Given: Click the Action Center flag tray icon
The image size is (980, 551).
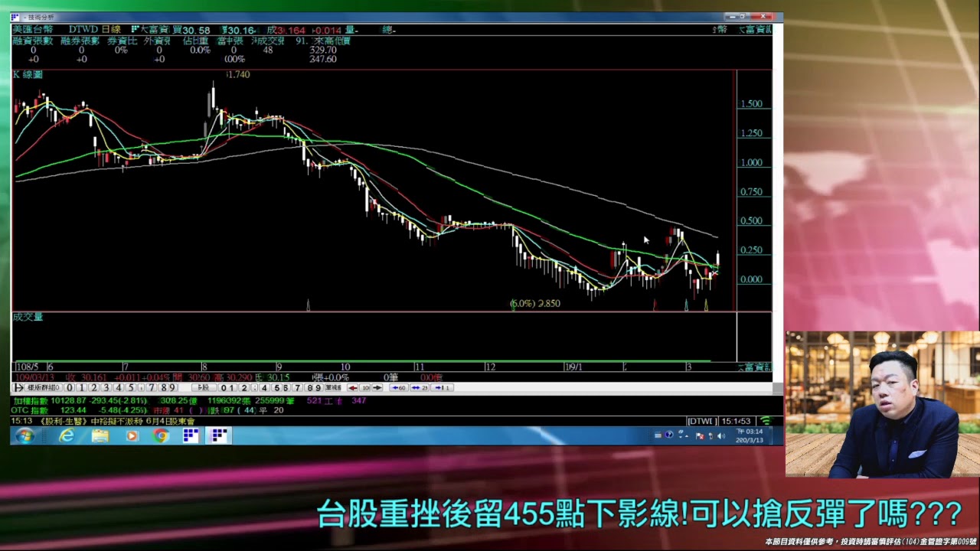Looking at the screenshot, I should point(700,435).
